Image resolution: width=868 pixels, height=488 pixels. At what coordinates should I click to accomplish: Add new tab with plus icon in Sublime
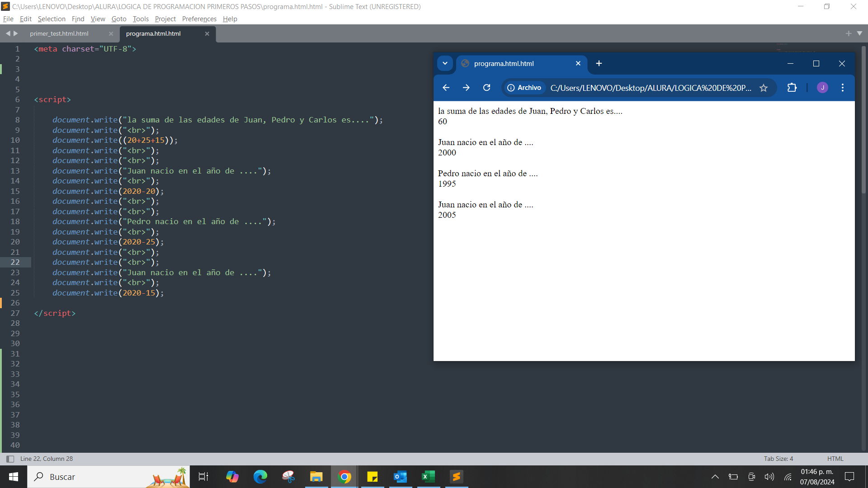[849, 33]
